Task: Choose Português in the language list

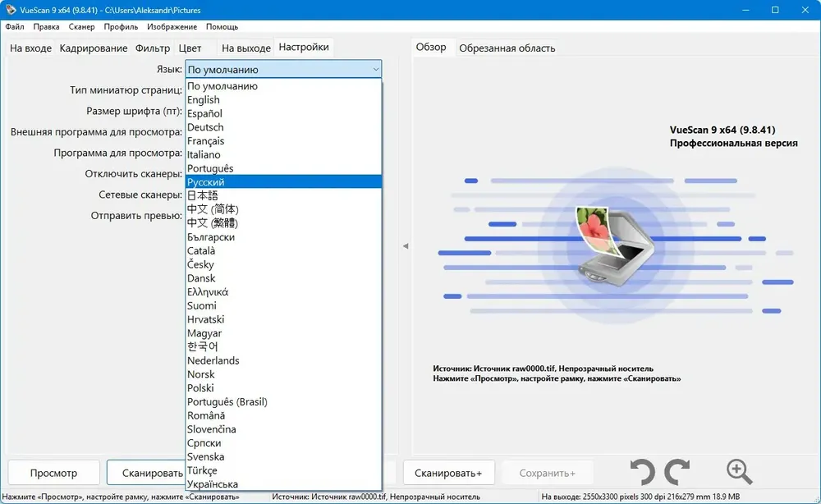Action: coord(283,168)
